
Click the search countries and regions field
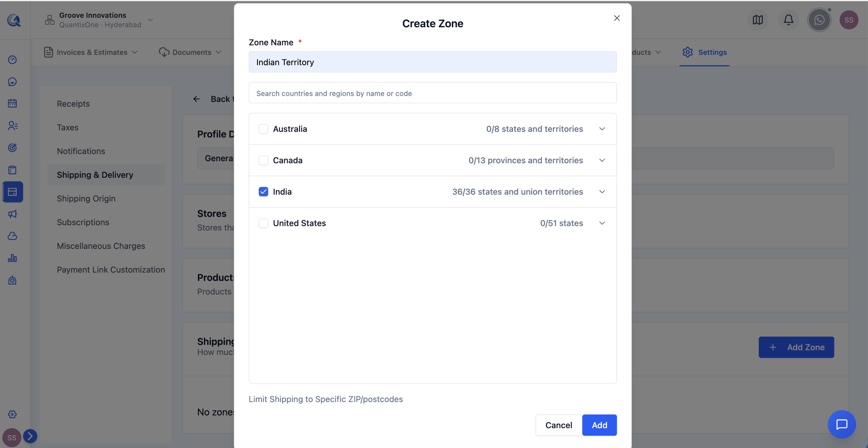pos(432,93)
